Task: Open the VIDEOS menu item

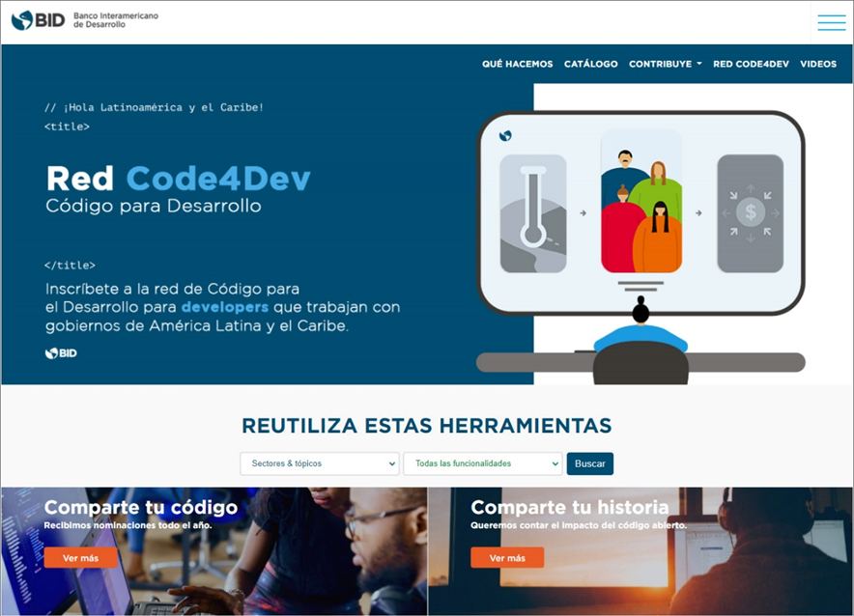Action: coord(818,64)
